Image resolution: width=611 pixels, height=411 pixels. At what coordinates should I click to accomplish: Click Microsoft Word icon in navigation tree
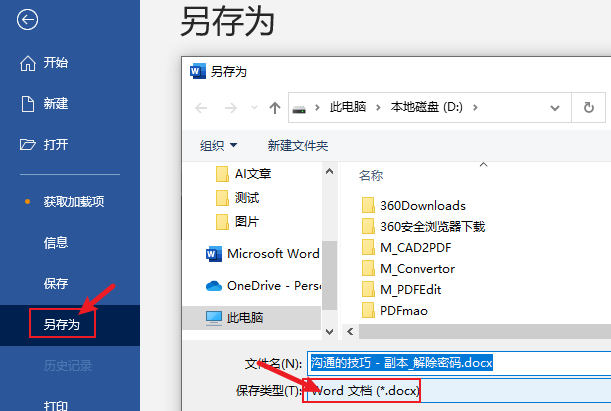[214, 254]
